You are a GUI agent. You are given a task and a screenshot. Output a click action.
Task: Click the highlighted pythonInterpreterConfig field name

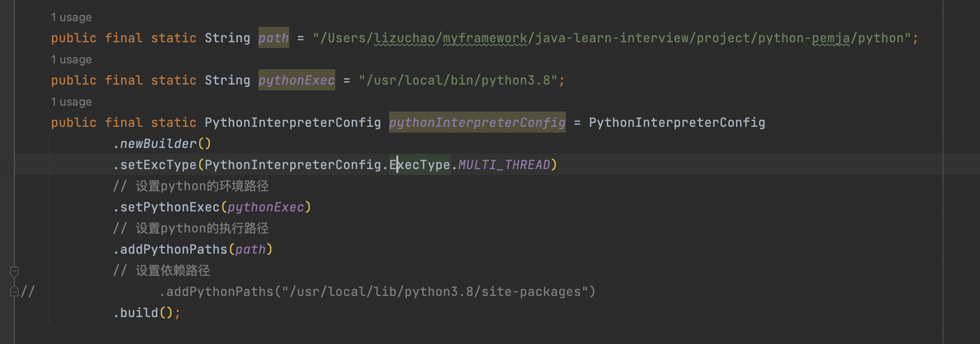[x=477, y=123]
